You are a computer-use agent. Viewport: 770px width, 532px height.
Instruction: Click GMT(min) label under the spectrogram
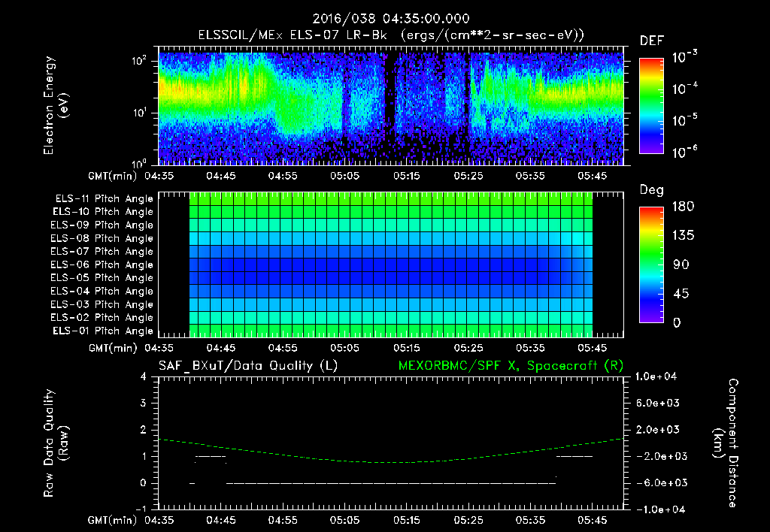click(113, 176)
